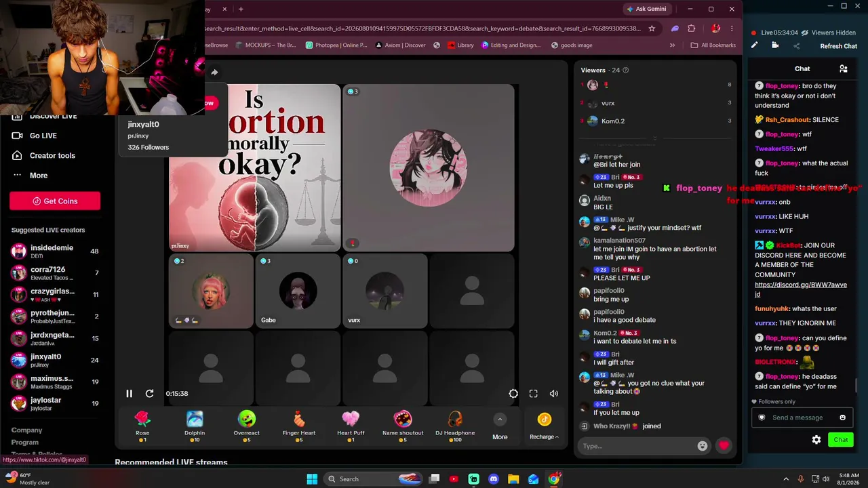Image resolution: width=868 pixels, height=488 pixels.
Task: Send a Heart Puff gift
Action: point(351,426)
